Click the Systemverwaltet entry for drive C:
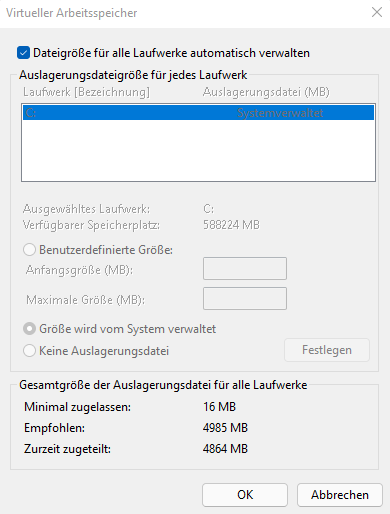 [280, 113]
